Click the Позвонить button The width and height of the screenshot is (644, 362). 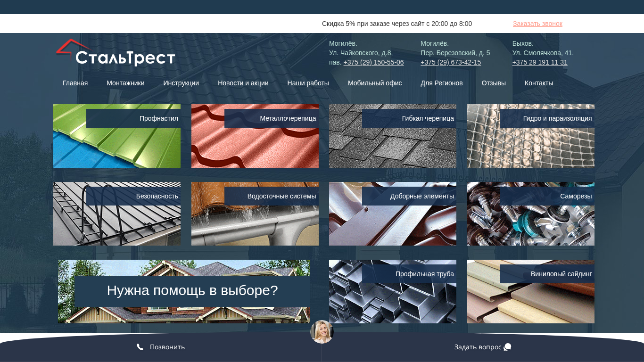tap(161, 347)
